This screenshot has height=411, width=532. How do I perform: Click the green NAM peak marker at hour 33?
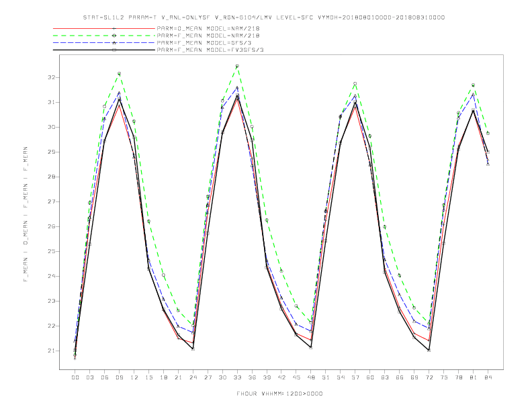click(x=237, y=66)
